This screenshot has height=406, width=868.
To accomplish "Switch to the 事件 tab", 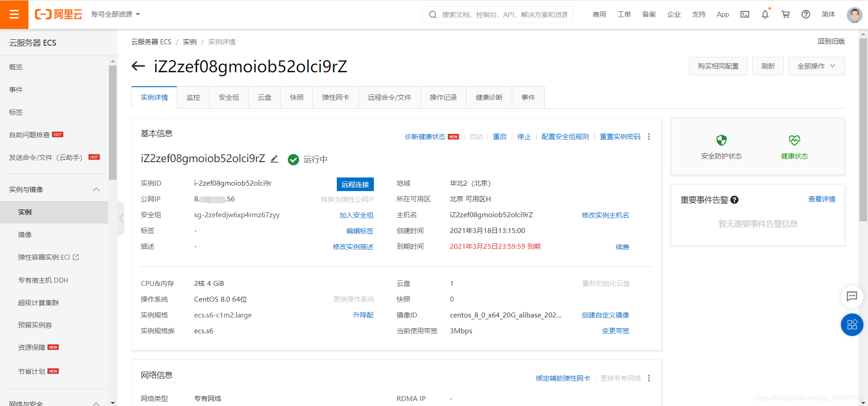I will (528, 98).
